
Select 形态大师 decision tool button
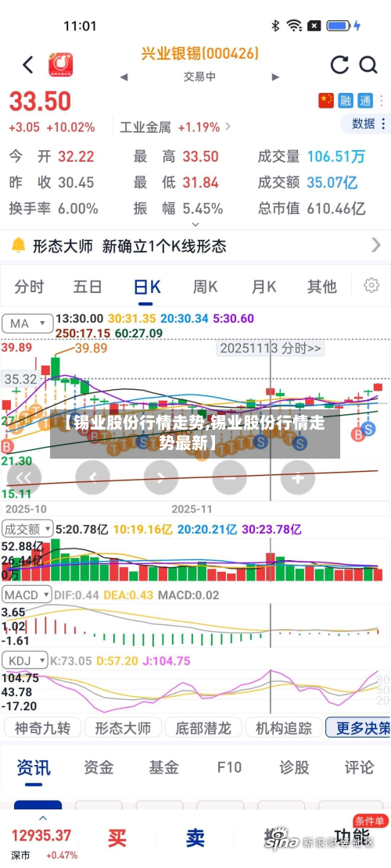coord(123,728)
